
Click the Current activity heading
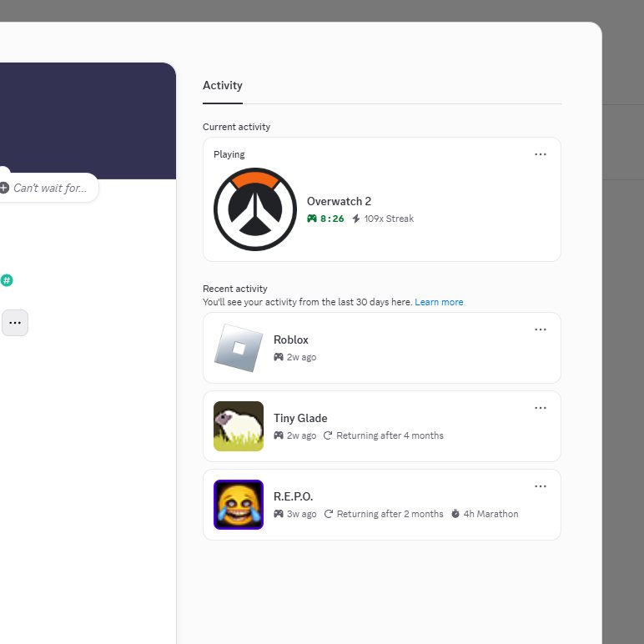236,127
